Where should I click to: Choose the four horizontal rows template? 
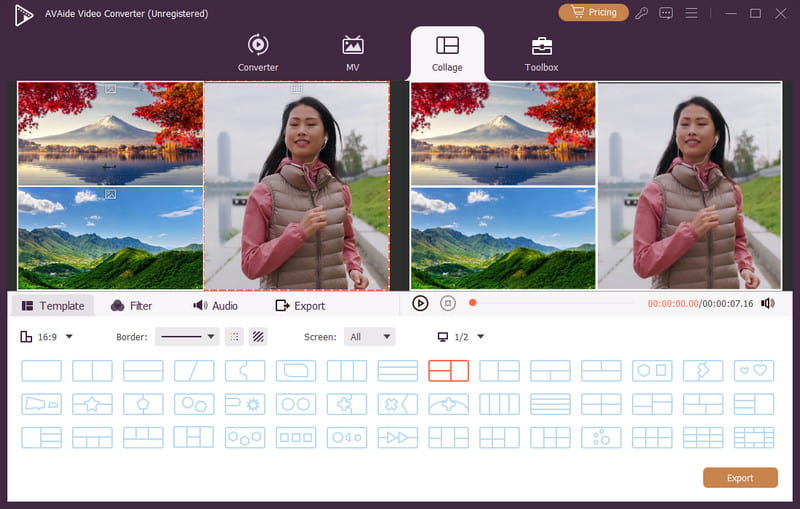(550, 404)
